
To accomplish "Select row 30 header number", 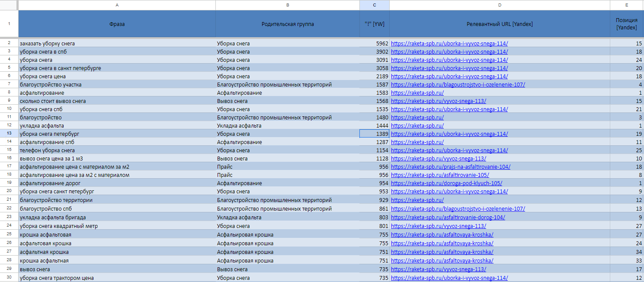I will pos(9,278).
